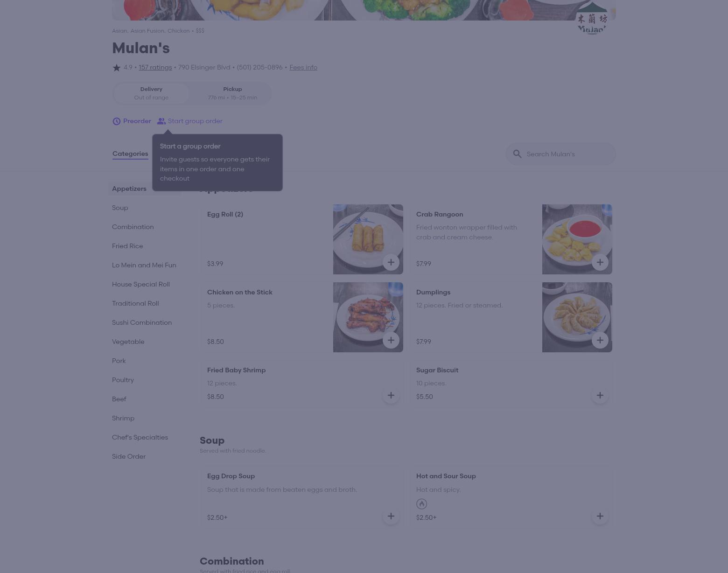
Task: Add Crab Rangoon using plus icon
Action: 600,262
